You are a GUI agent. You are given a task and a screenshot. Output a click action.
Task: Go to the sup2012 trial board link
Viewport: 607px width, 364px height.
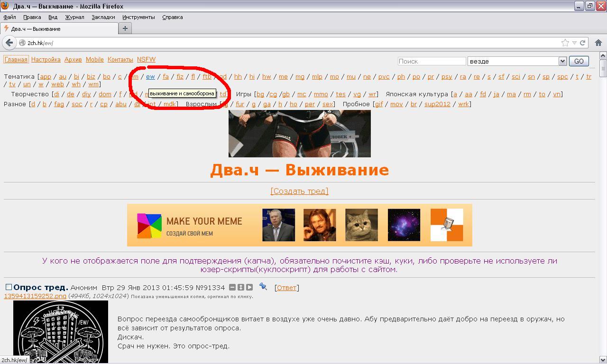pyautogui.click(x=437, y=104)
